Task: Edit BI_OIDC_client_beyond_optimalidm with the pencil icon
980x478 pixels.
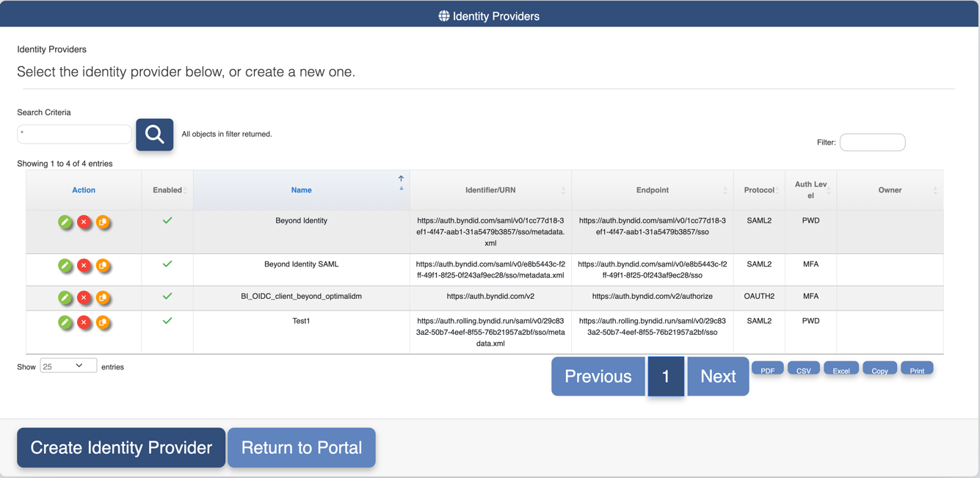Action: [x=65, y=297]
